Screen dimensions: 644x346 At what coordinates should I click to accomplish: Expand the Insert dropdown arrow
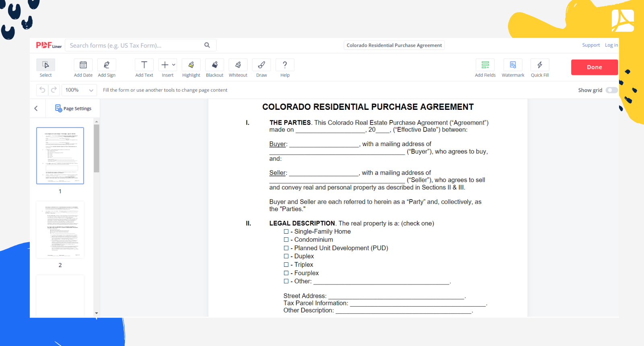[x=174, y=65]
